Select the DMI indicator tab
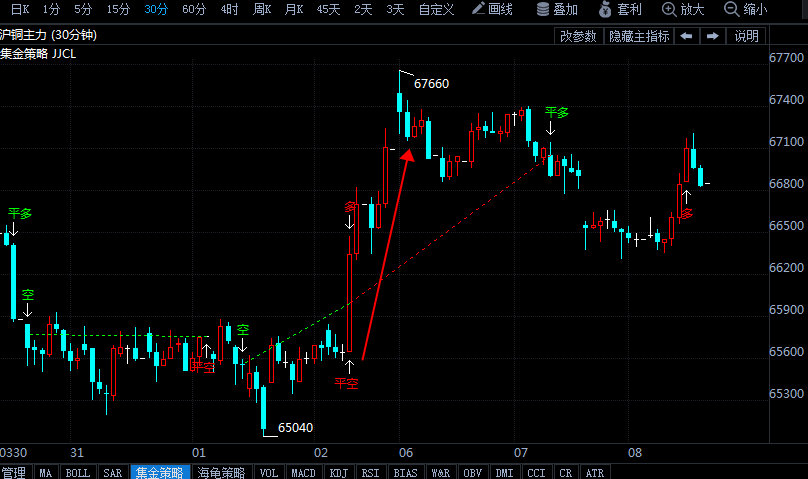Viewport: 808px width, 479px height. [504, 472]
